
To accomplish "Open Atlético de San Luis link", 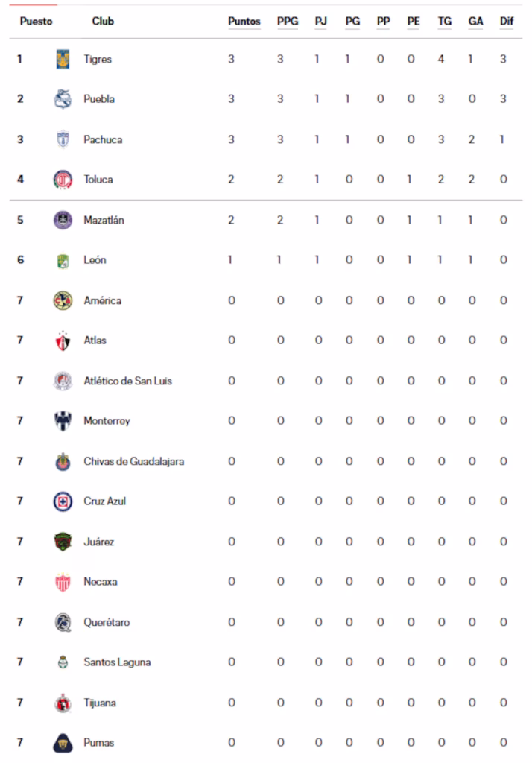I will 128,381.
